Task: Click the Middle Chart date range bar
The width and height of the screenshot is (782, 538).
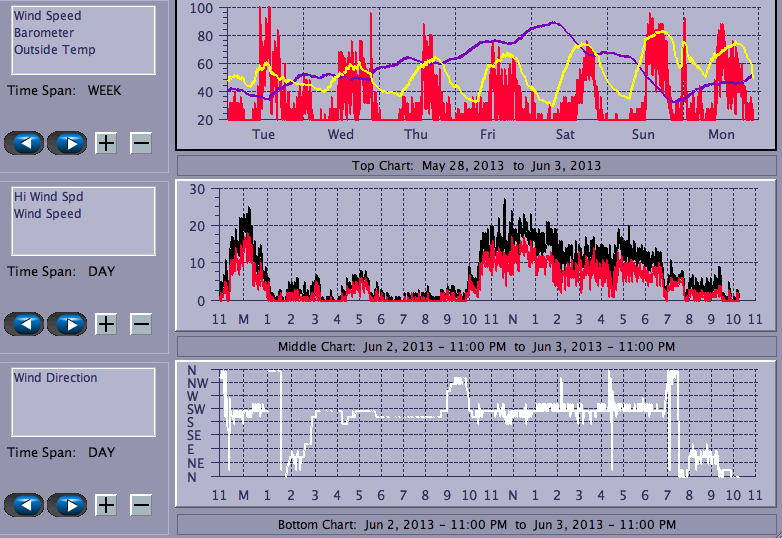Action: tap(476, 347)
